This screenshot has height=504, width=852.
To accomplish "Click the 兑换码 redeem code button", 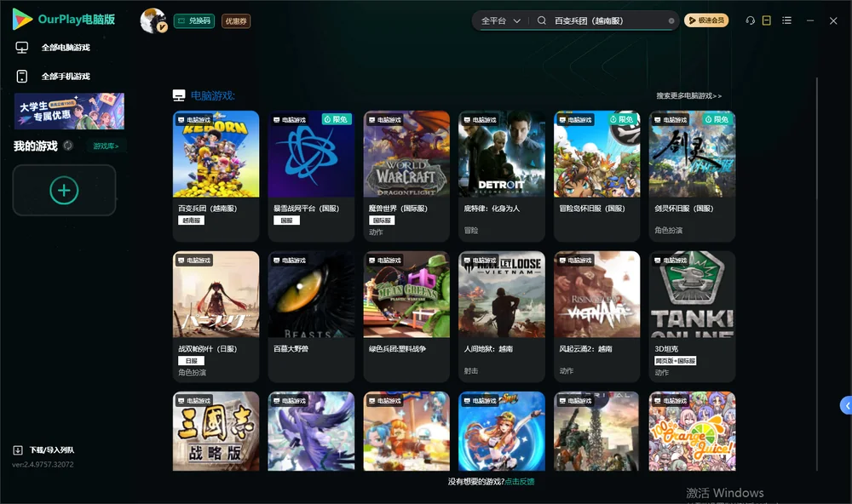I will tap(194, 20).
